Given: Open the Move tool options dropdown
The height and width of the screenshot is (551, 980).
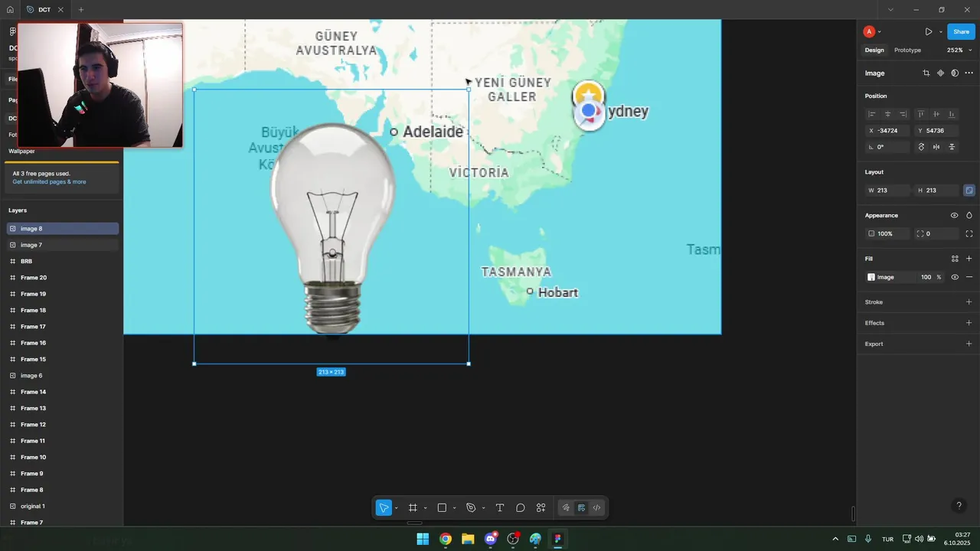Looking at the screenshot, I should 396,508.
